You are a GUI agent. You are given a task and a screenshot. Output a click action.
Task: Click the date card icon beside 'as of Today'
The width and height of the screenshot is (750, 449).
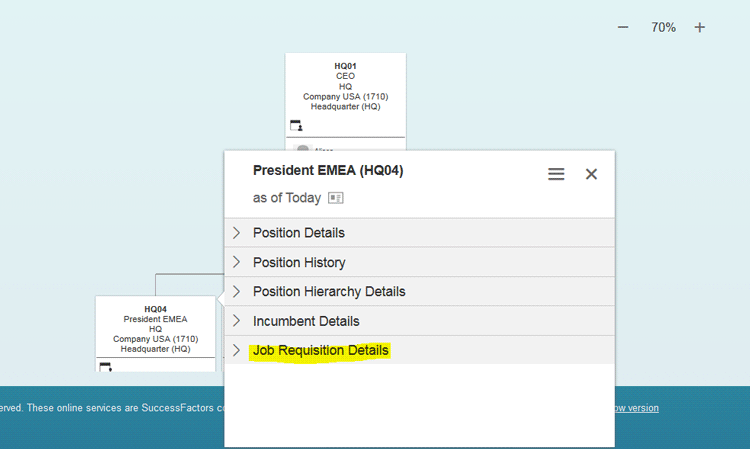336,198
